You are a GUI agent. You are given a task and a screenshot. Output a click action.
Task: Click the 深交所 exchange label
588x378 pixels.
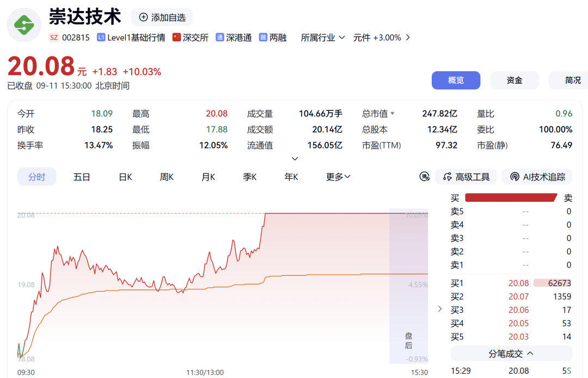tap(195, 38)
